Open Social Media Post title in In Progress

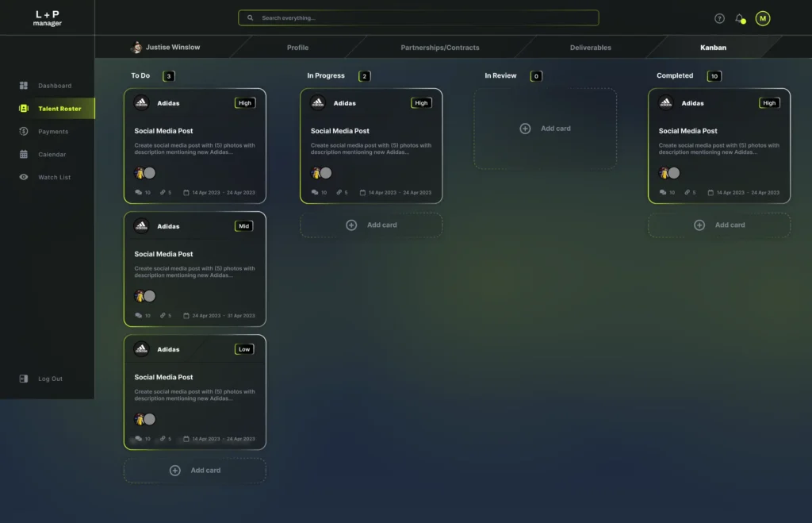coord(339,131)
